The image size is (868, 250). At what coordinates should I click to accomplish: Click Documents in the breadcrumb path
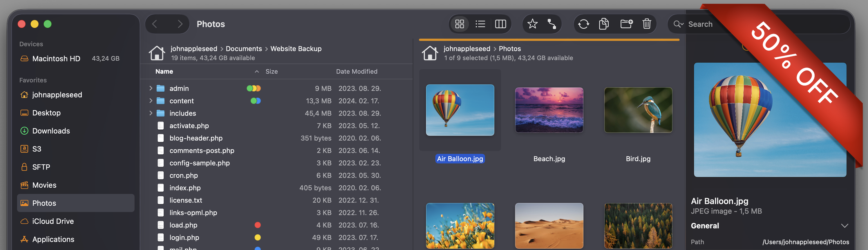pos(243,48)
